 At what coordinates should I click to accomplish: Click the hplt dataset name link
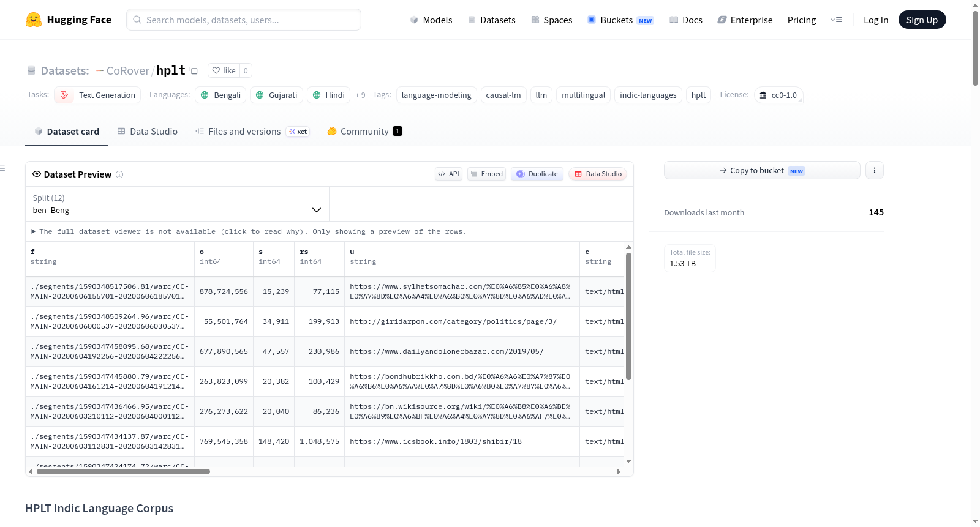coord(171,70)
